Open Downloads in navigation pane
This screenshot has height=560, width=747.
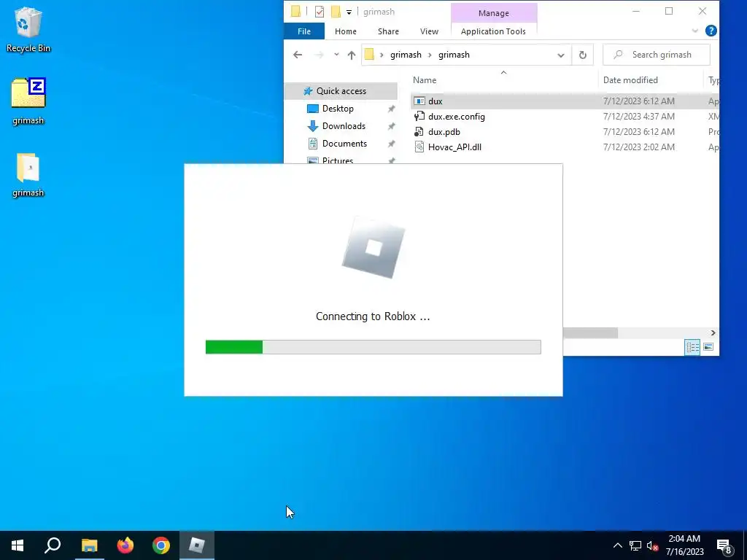click(x=344, y=126)
